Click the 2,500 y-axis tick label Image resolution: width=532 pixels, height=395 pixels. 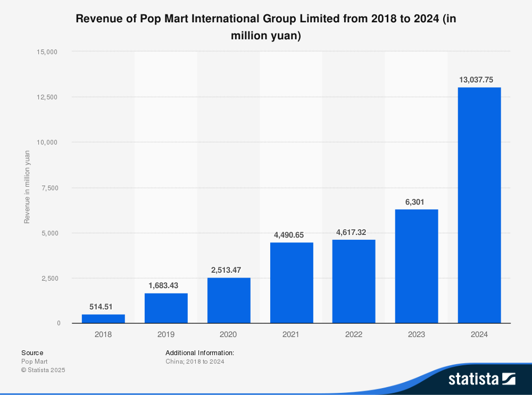[x=50, y=279]
